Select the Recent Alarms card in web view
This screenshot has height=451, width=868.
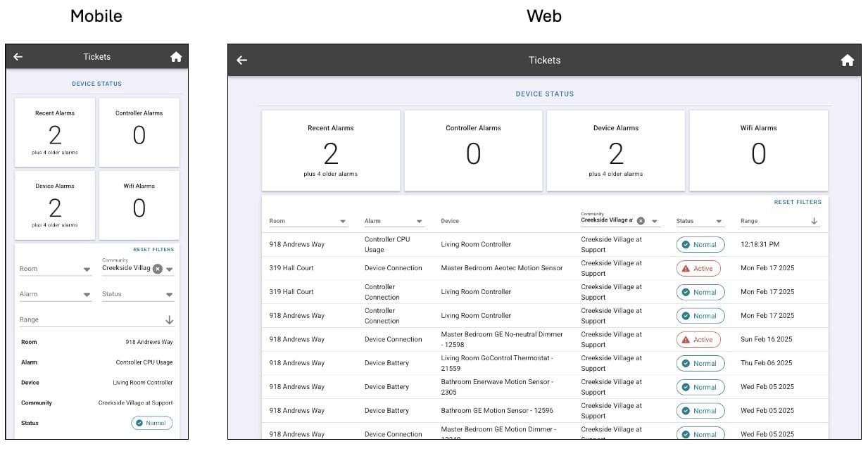pyautogui.click(x=331, y=151)
